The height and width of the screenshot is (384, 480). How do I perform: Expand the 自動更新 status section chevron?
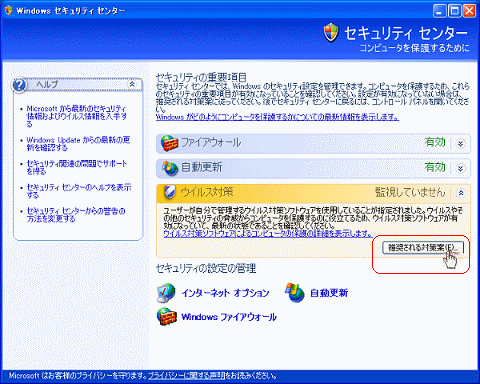click(460, 168)
